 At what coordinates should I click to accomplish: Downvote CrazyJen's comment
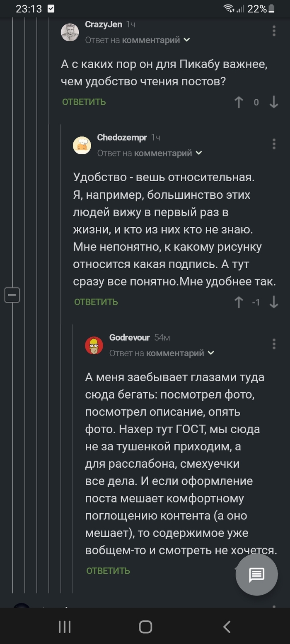pos(274,102)
